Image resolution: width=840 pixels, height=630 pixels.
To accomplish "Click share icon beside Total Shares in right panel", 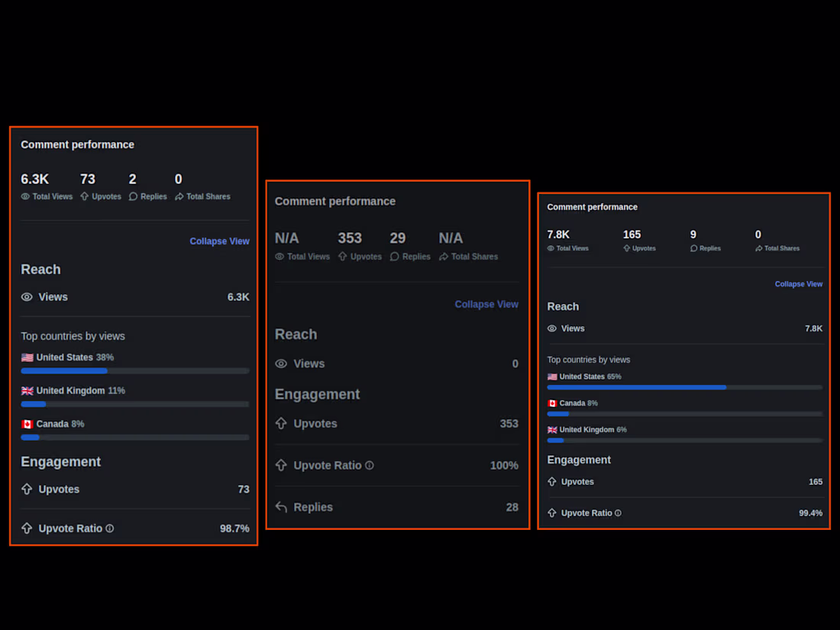I will pos(758,249).
